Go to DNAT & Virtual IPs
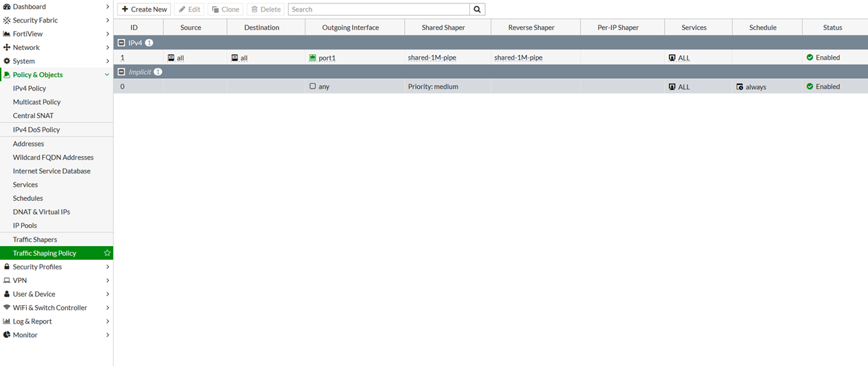The image size is (868, 366). (41, 212)
